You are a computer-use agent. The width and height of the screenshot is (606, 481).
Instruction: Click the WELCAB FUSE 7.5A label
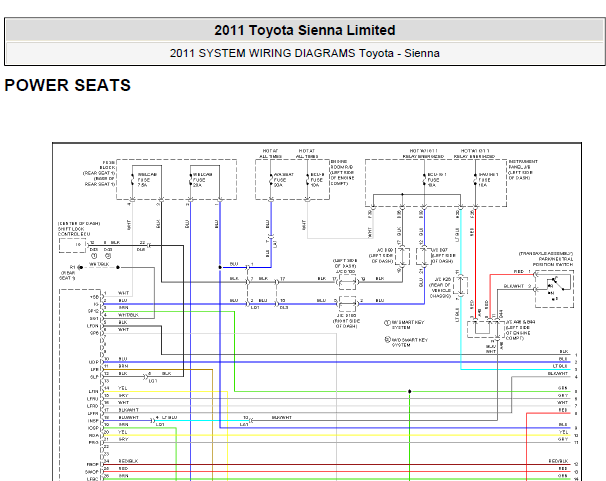point(147,180)
